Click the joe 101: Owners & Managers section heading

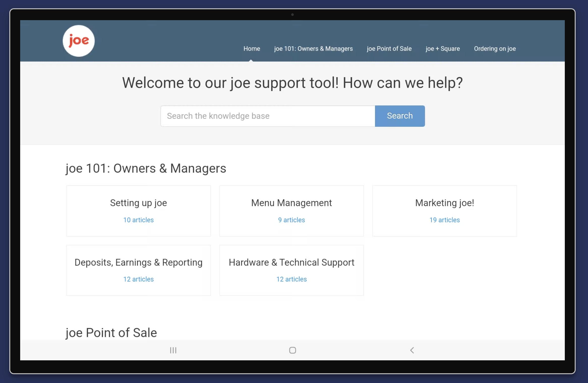(146, 168)
